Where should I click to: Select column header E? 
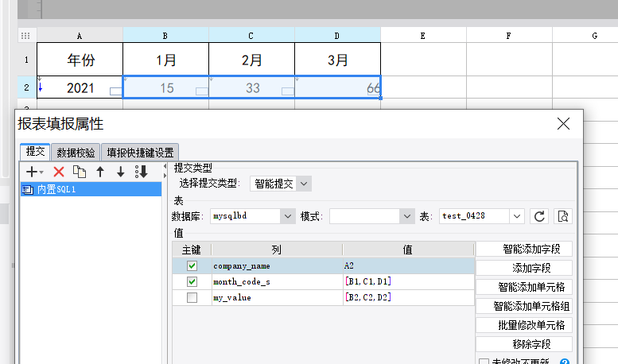(423, 36)
